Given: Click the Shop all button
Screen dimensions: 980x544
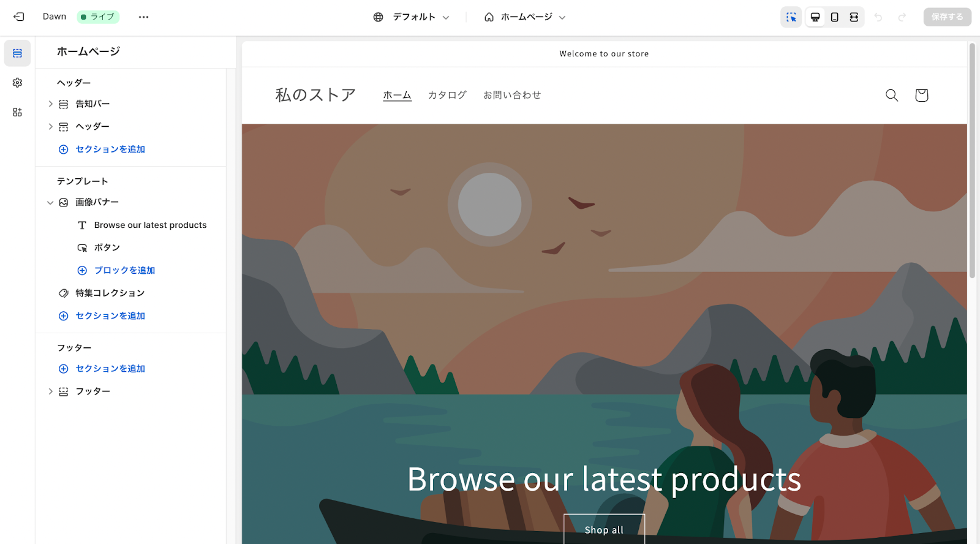Looking at the screenshot, I should pyautogui.click(x=604, y=529).
